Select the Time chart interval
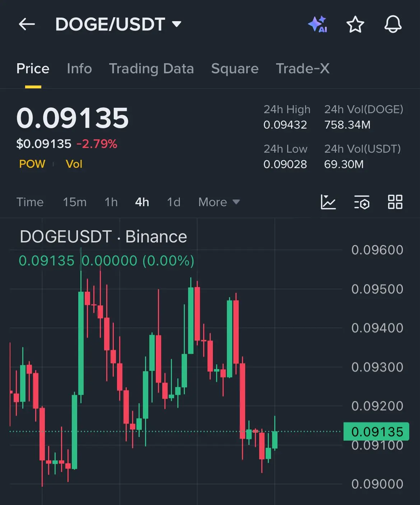The height and width of the screenshot is (505, 420). (30, 202)
